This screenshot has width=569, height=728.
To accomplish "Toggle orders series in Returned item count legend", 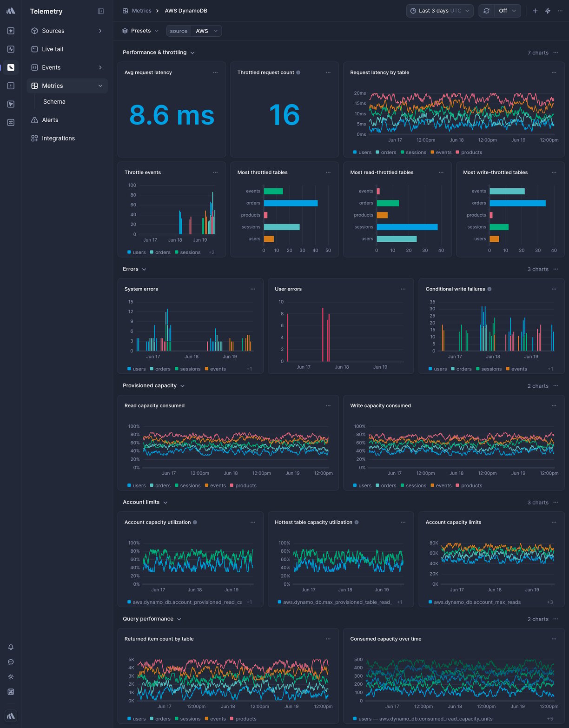I will click(160, 719).
